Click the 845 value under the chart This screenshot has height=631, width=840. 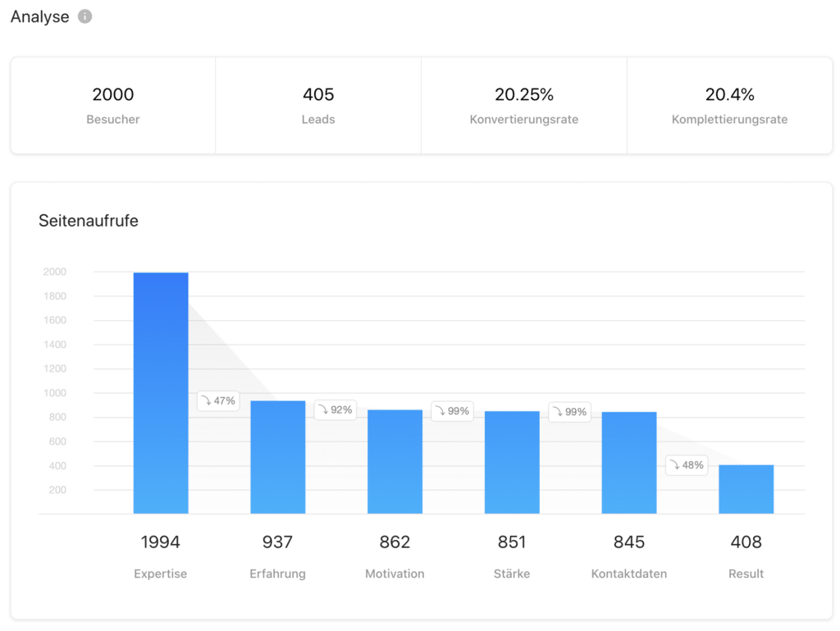629,542
